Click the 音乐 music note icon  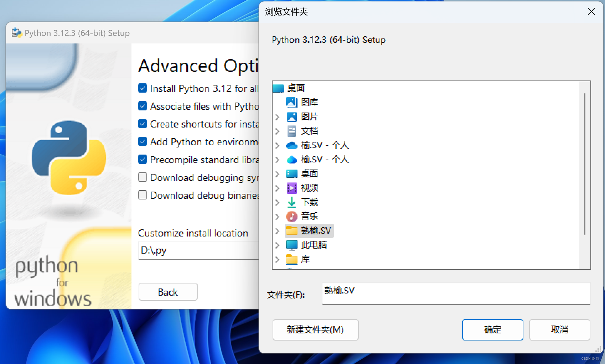pos(291,217)
